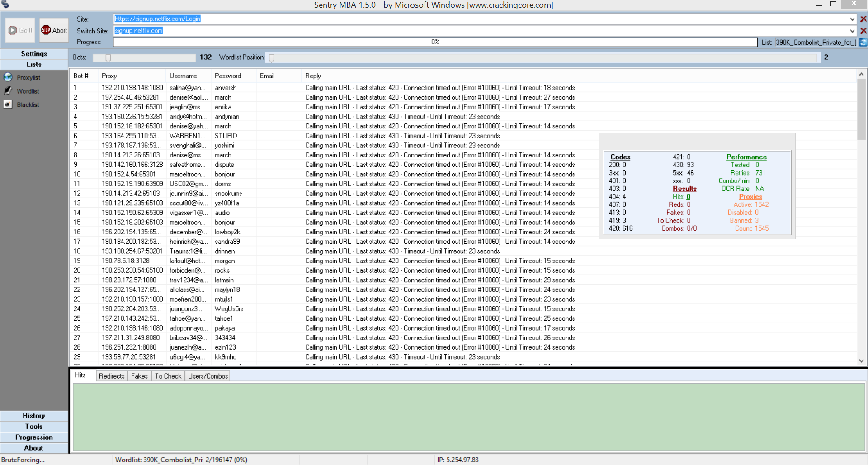This screenshot has height=465, width=868.
Task: Click the Codes heading in stats panel
Action: [620, 157]
